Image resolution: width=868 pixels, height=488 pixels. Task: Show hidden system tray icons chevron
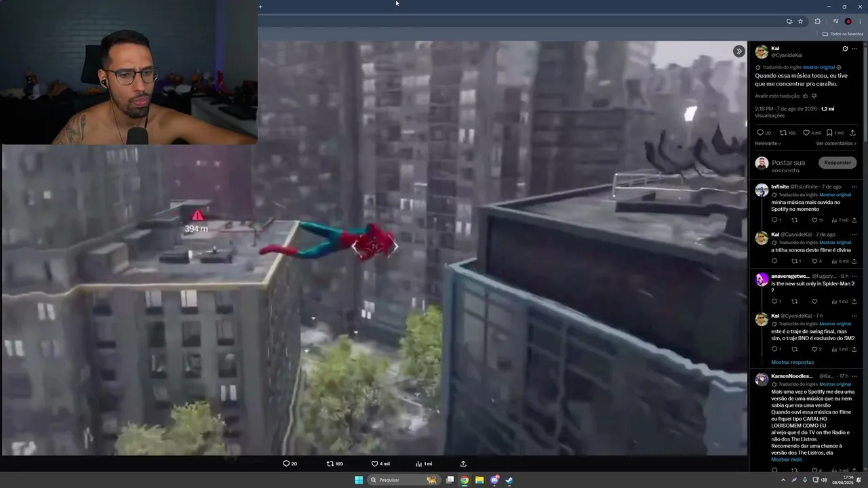(783, 480)
